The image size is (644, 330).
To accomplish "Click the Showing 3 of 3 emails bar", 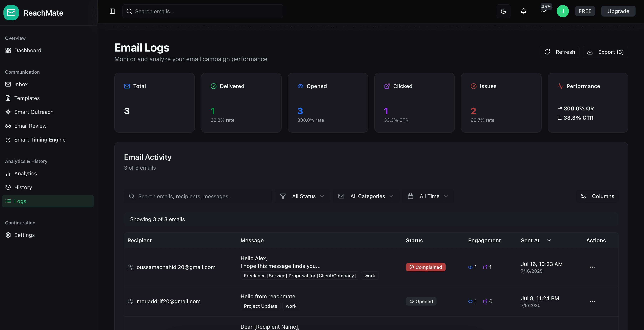I will pos(371,219).
